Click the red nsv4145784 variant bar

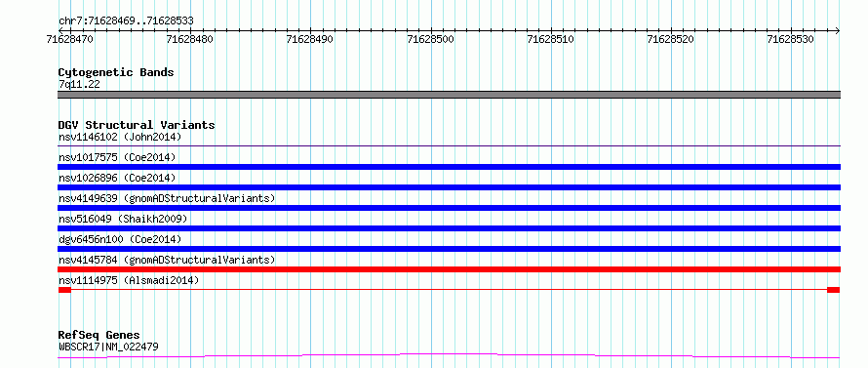(x=449, y=269)
